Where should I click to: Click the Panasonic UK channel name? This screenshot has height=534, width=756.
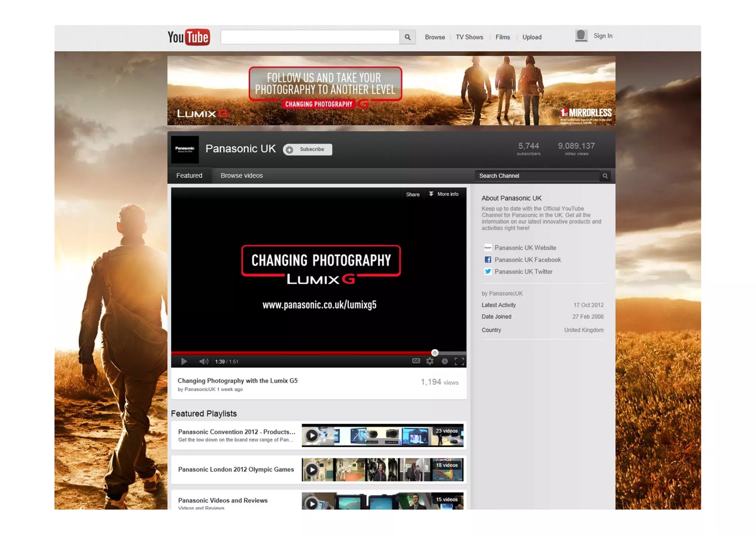tap(240, 149)
